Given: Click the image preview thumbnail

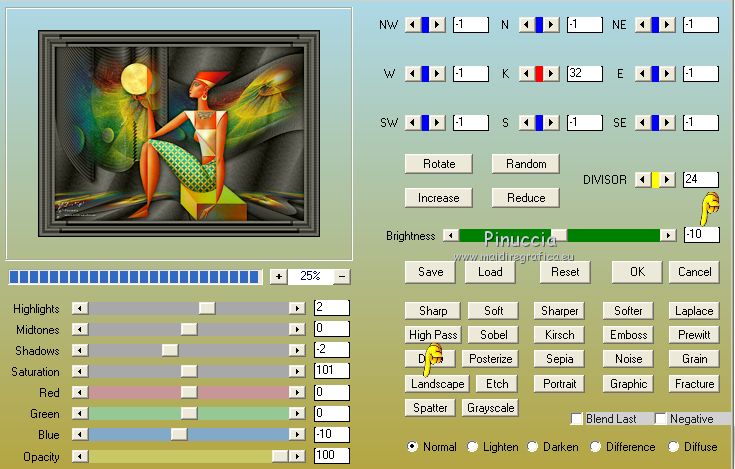Looking at the screenshot, I should coord(179,134).
